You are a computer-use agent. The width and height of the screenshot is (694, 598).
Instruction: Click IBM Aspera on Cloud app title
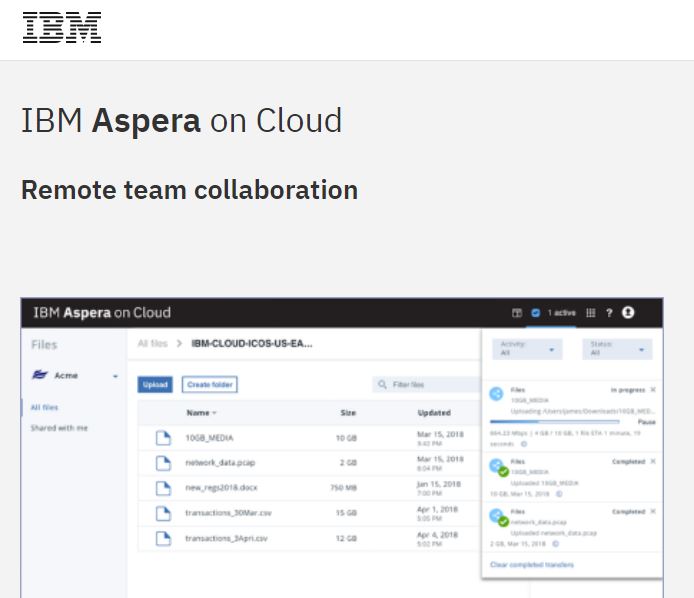coord(102,313)
